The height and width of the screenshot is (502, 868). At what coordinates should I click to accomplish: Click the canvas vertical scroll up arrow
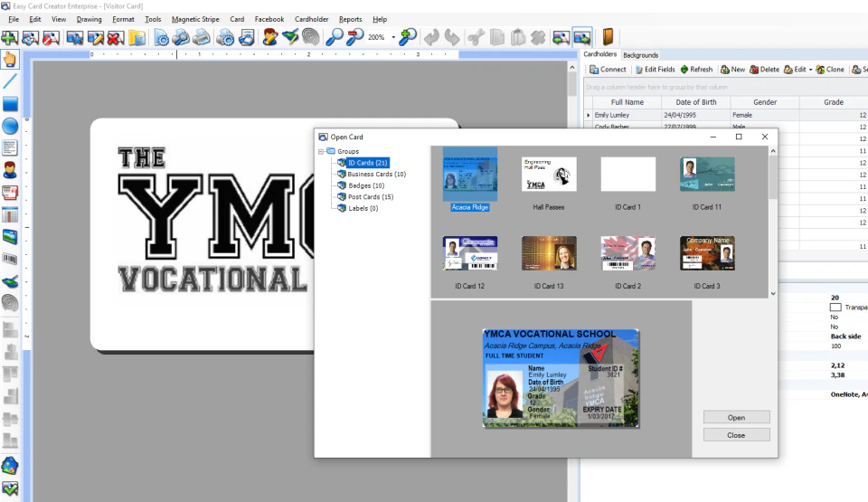(x=571, y=67)
